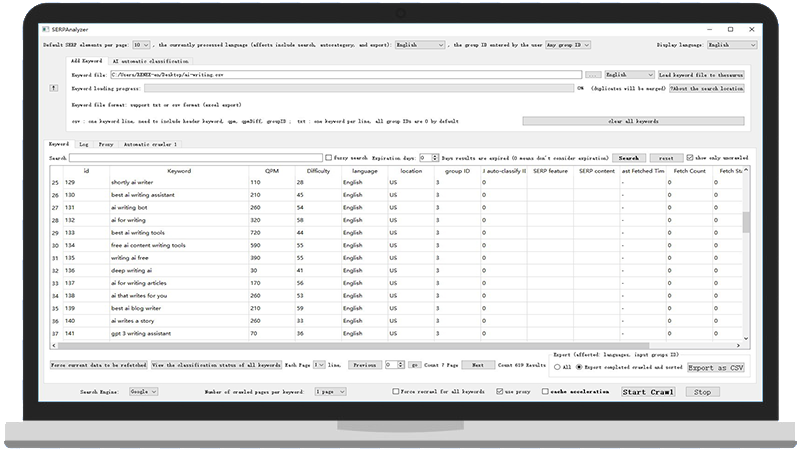Go to the Previous page

tap(364, 365)
